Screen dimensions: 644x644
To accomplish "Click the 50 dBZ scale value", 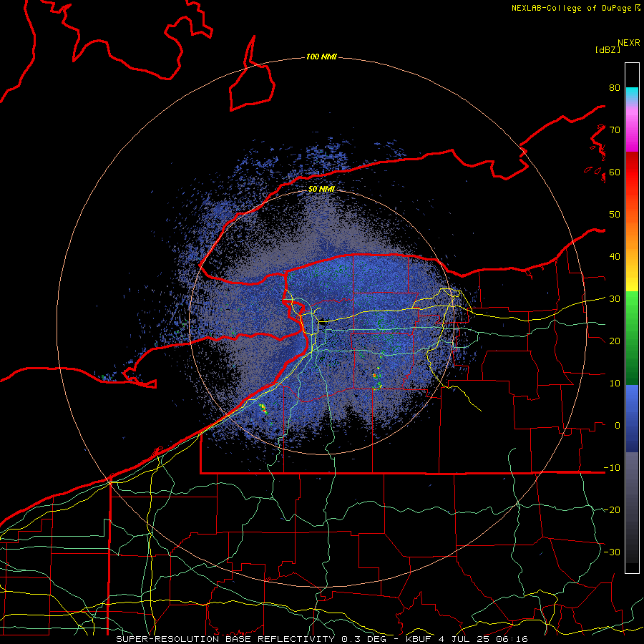I will [x=615, y=215].
